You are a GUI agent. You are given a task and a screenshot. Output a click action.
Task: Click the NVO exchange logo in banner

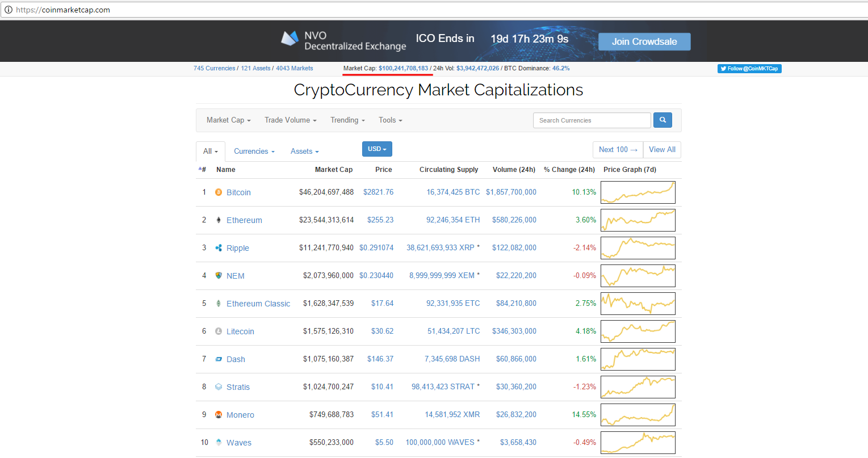[x=290, y=39]
